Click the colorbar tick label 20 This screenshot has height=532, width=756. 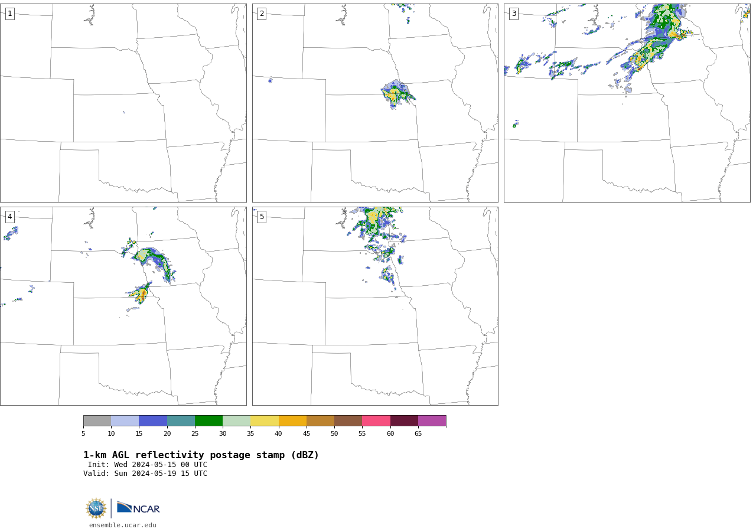click(167, 433)
